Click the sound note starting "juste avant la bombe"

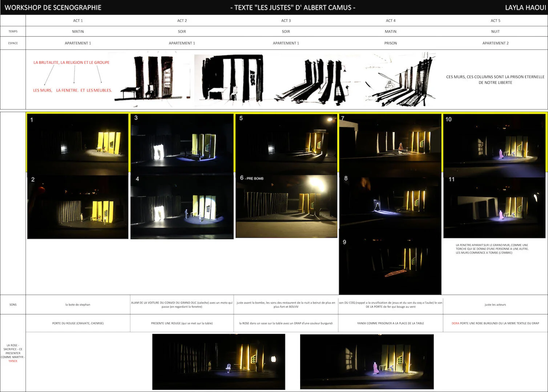point(286,305)
